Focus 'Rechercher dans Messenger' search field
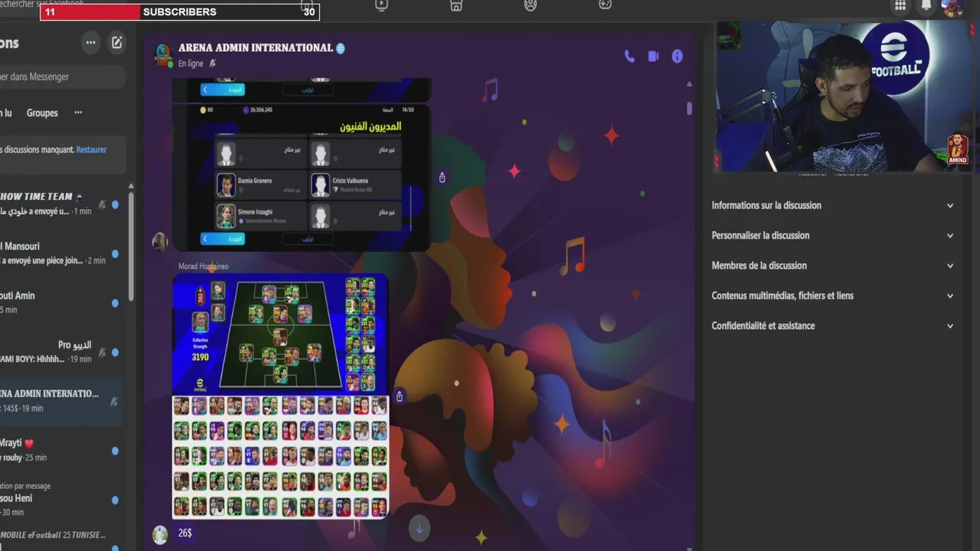The height and width of the screenshot is (551, 980). [61, 77]
